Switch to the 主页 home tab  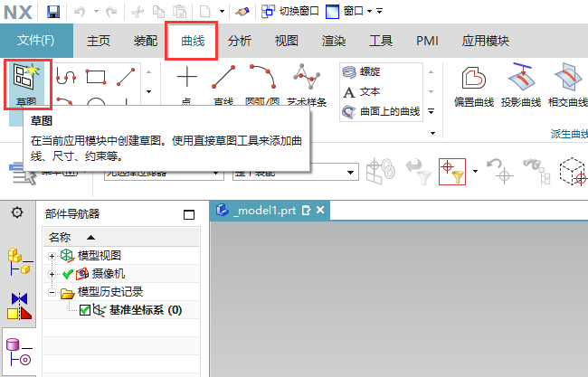[x=99, y=41]
